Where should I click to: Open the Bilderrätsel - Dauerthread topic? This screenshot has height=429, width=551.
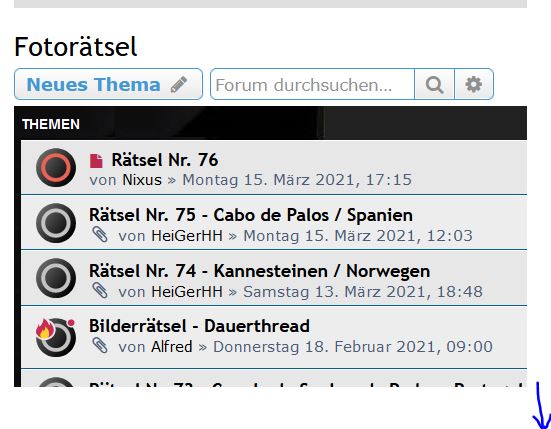pyautogui.click(x=199, y=326)
